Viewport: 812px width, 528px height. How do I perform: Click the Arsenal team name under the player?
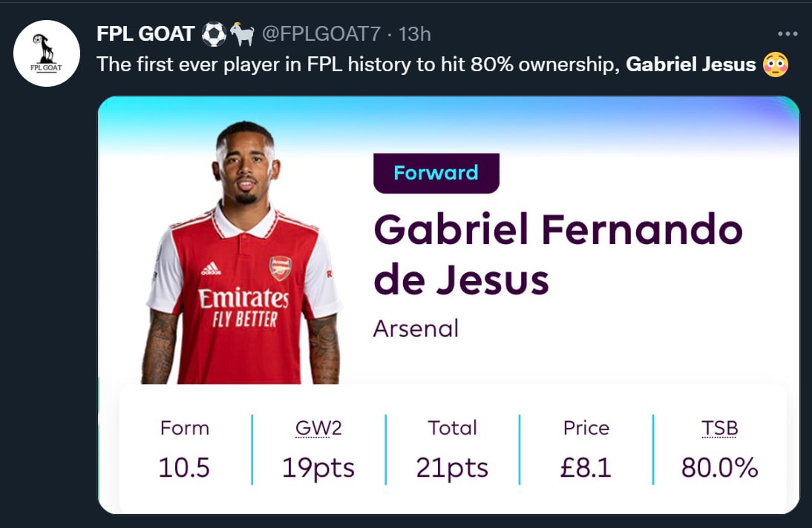416,328
